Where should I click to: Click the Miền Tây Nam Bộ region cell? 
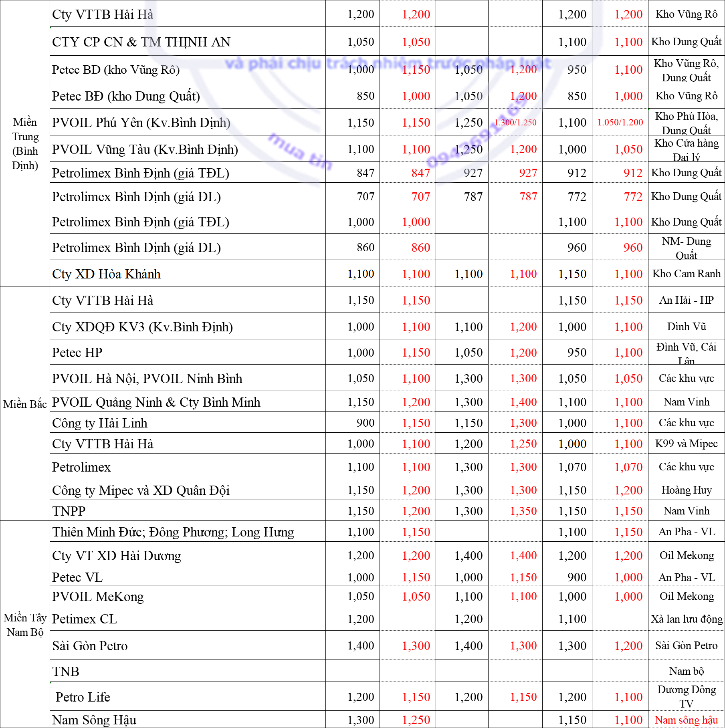point(25,625)
